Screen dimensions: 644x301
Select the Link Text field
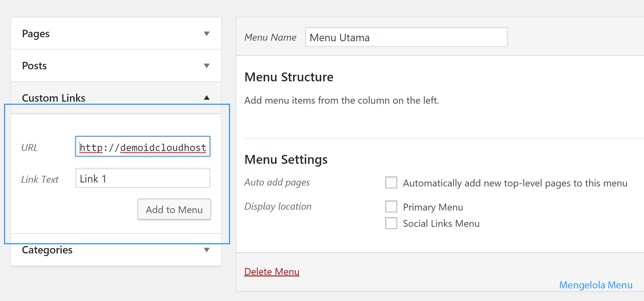[x=143, y=178]
